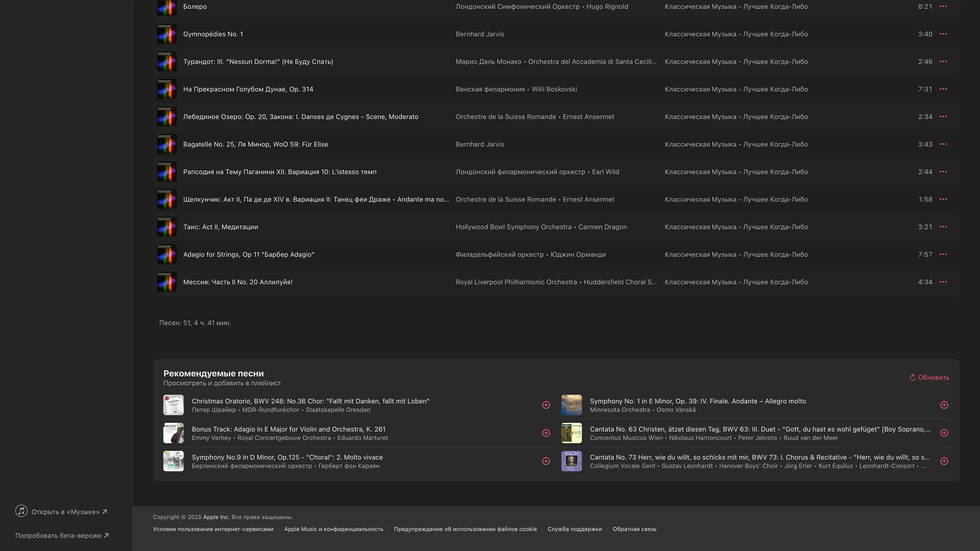The width and height of the screenshot is (980, 551).
Task: Play Турандот Nessun Dorma track artwork
Action: coord(167,61)
